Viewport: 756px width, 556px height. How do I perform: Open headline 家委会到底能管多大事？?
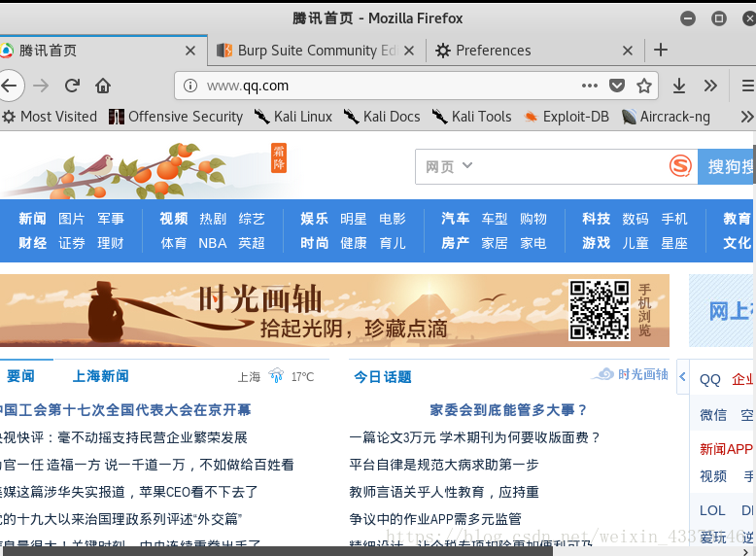[x=508, y=410]
